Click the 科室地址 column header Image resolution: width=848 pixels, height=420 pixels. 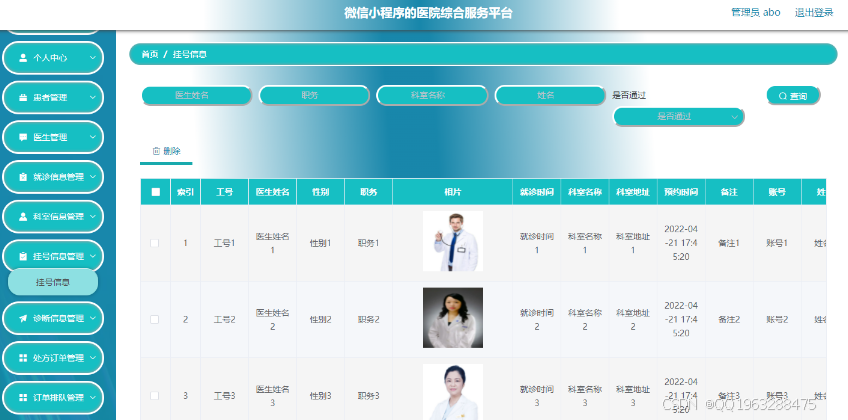[x=633, y=192]
